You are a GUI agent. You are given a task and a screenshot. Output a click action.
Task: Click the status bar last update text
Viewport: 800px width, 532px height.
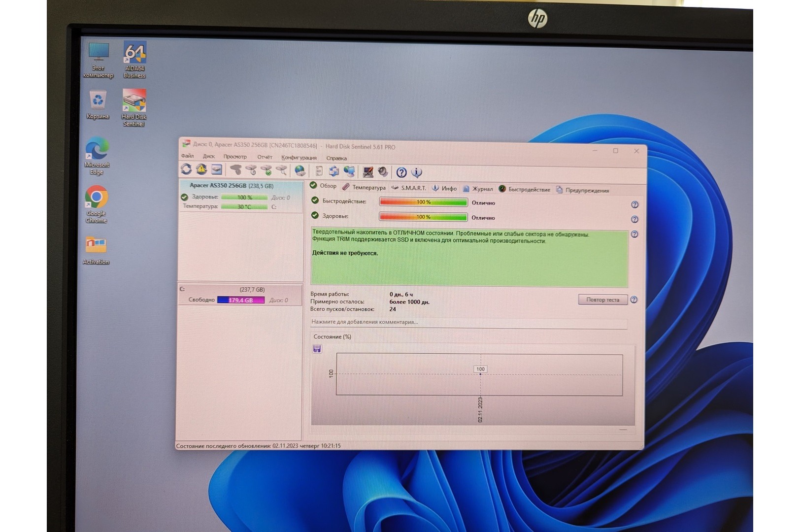click(x=259, y=446)
